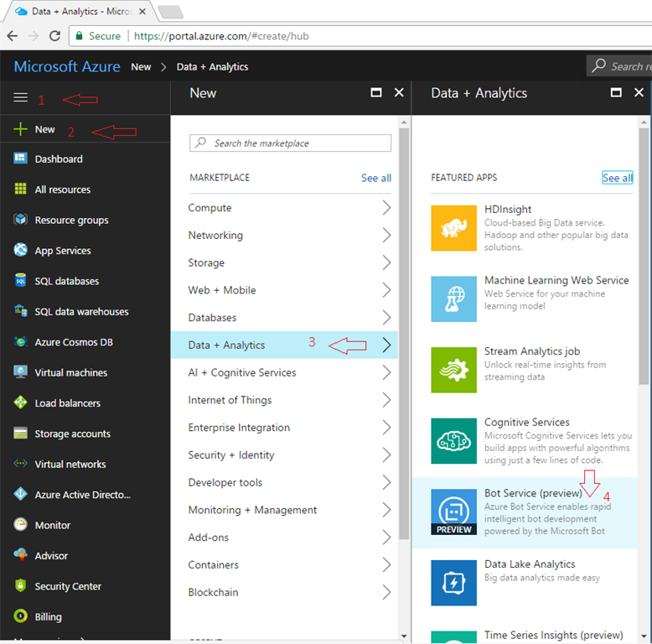The height and width of the screenshot is (644, 652).
Task: Click Data + Analytics breadcrumb
Action: click(212, 67)
